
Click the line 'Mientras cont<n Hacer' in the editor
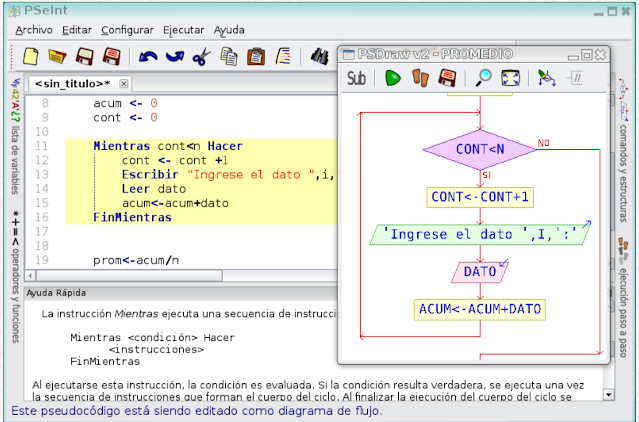(168, 146)
